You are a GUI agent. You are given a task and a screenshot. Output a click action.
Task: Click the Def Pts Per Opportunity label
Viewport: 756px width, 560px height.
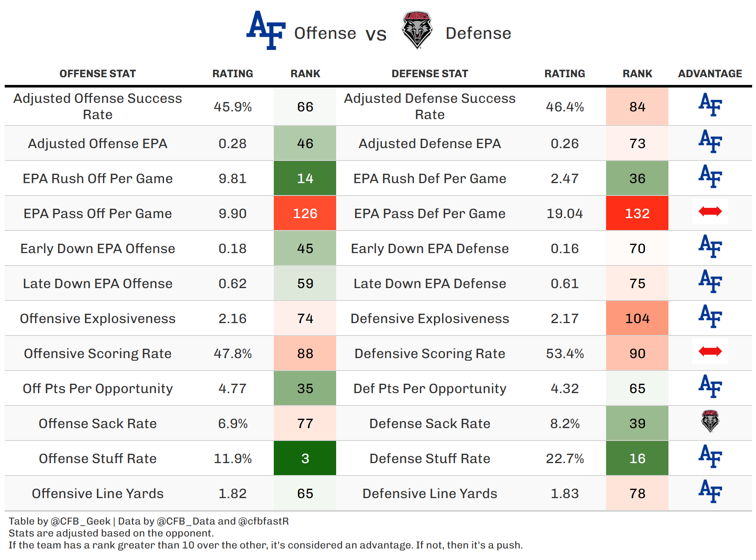(x=430, y=388)
